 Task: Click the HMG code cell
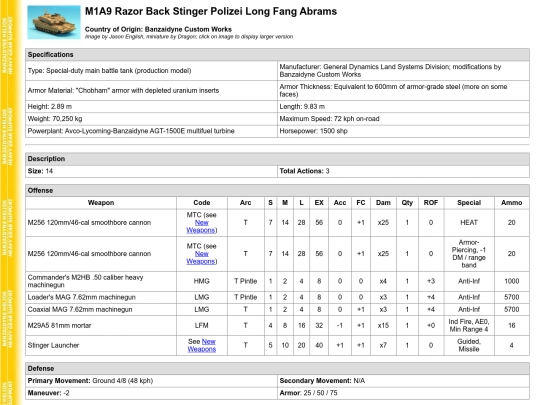point(202,281)
